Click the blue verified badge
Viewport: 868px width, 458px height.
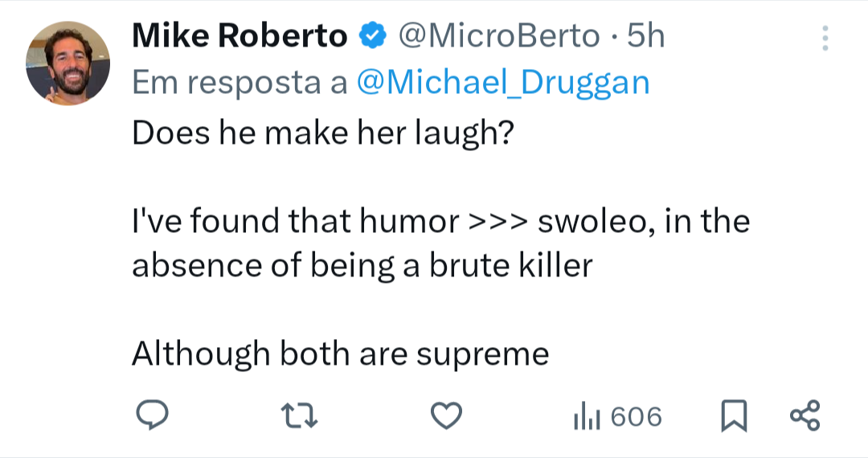point(373,36)
